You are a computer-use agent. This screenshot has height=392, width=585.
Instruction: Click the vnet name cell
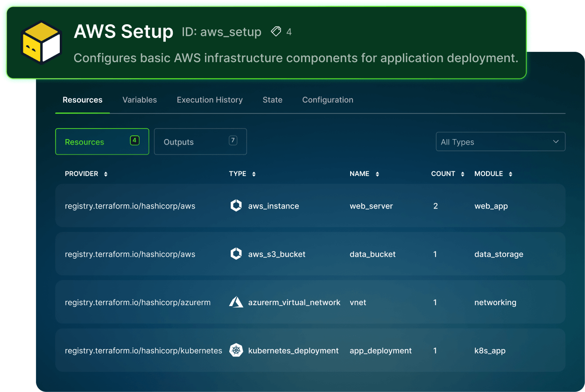(x=358, y=302)
